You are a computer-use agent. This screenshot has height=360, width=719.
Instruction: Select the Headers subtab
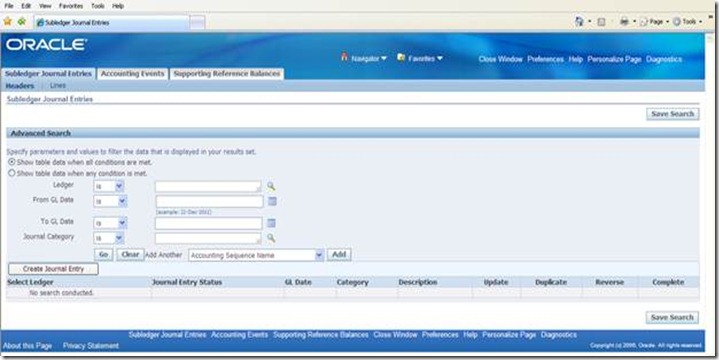20,86
